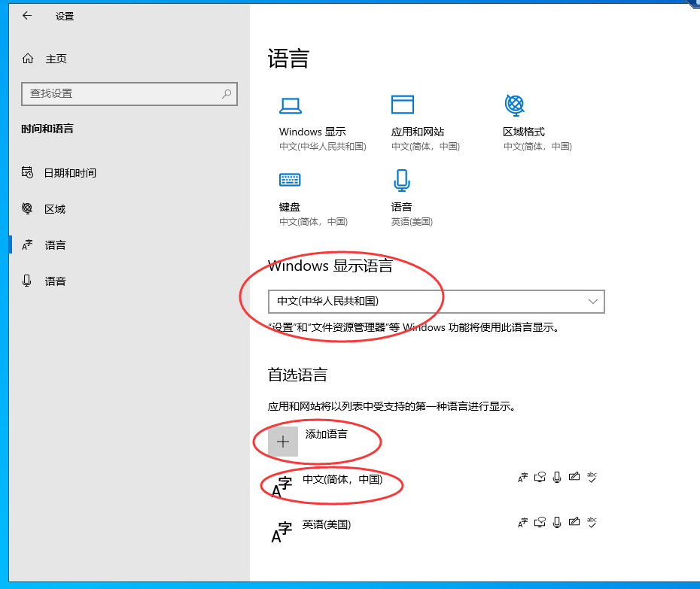This screenshot has height=589, width=700.
Task: Open Windows 显示 language tile text
Action: (312, 132)
